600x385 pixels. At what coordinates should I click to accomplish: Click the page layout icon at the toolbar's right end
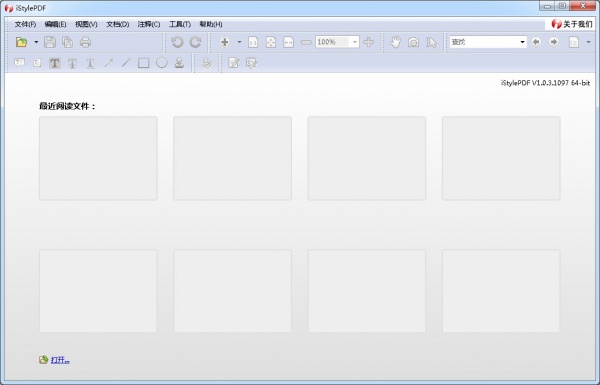pyautogui.click(x=574, y=42)
